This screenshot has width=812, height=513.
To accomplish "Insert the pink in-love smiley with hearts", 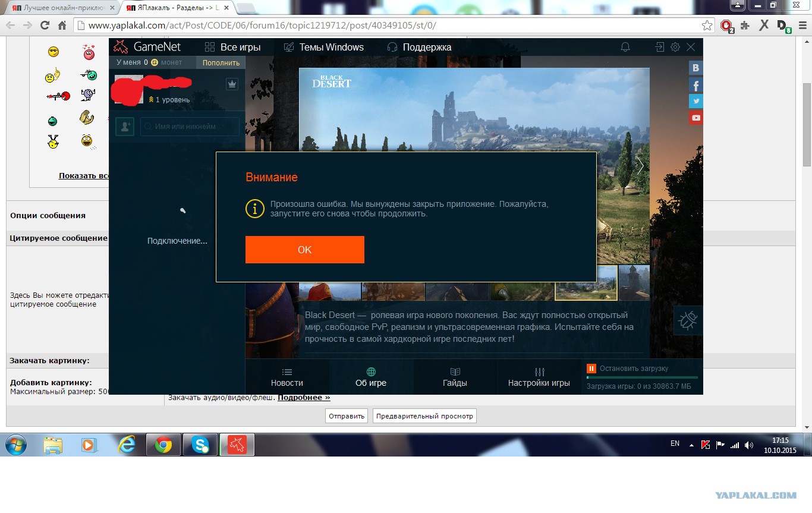I will (x=89, y=52).
